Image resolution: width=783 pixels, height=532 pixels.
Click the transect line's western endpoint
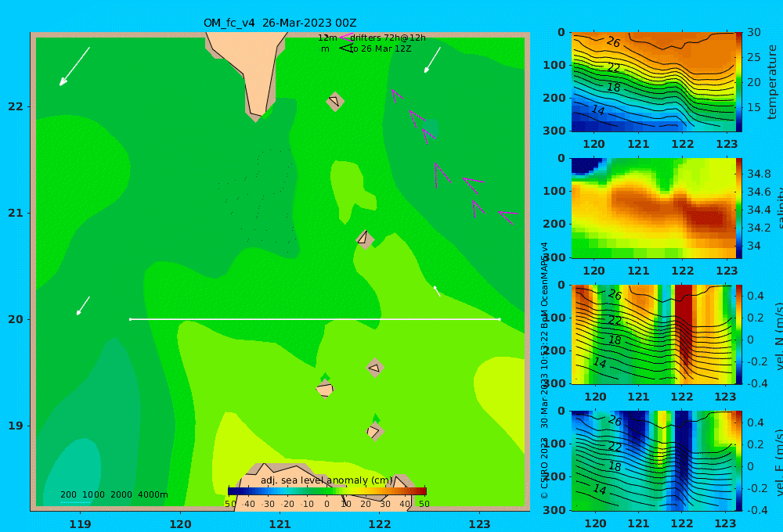pos(130,319)
